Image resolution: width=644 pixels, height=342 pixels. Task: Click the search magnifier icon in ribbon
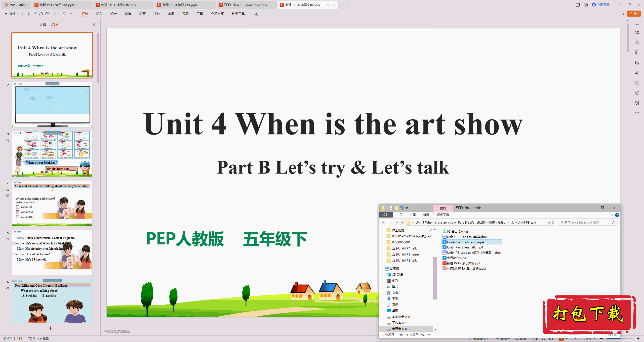click(256, 14)
